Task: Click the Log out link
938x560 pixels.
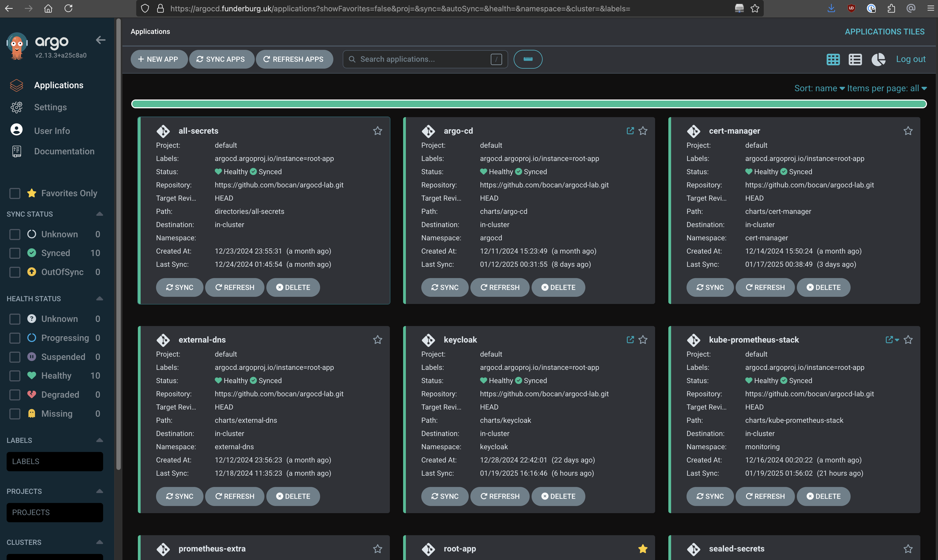Action: click(x=910, y=59)
